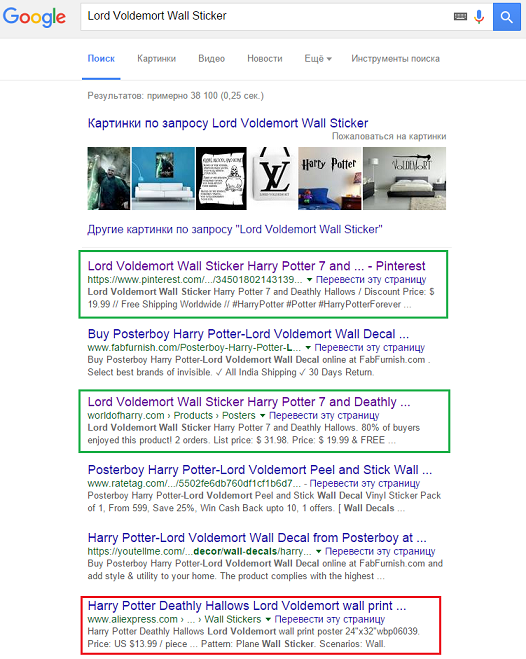The height and width of the screenshot is (659, 526).
Task: Open the on-screen keyboard icon
Action: [x=460, y=17]
